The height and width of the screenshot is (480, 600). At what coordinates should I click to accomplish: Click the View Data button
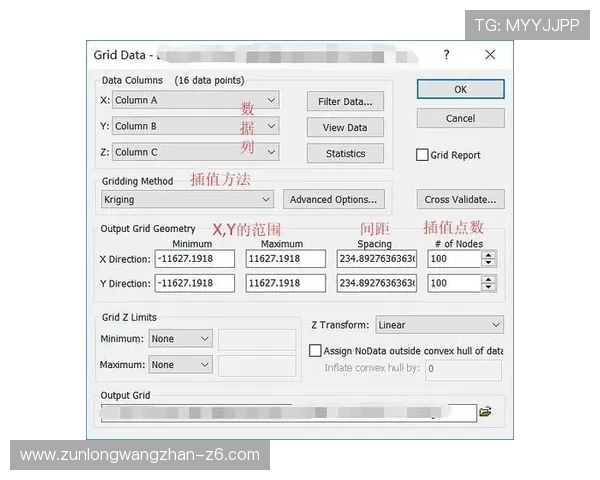pyautogui.click(x=345, y=128)
